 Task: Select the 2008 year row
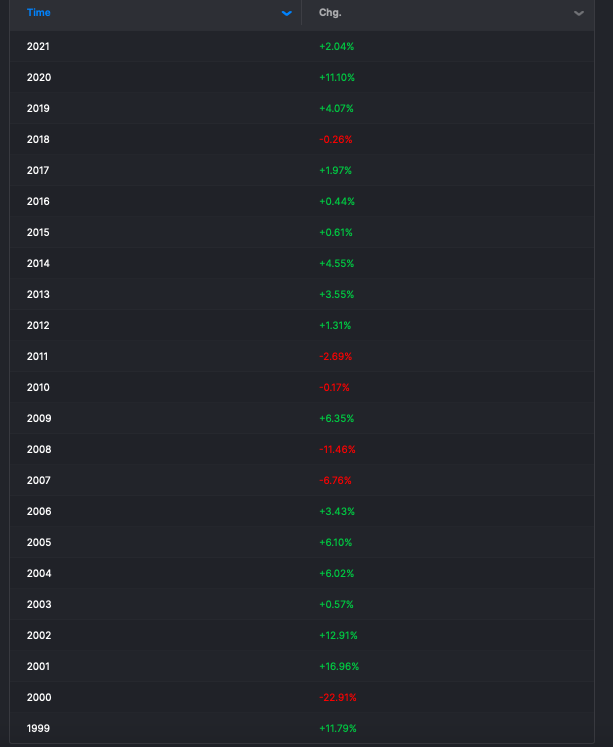tap(302, 449)
